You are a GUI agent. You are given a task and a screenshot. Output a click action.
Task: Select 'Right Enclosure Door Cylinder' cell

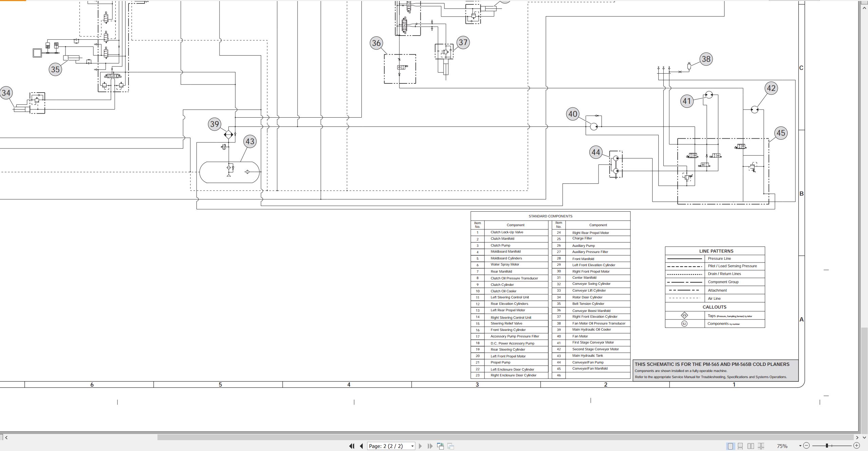(514, 375)
